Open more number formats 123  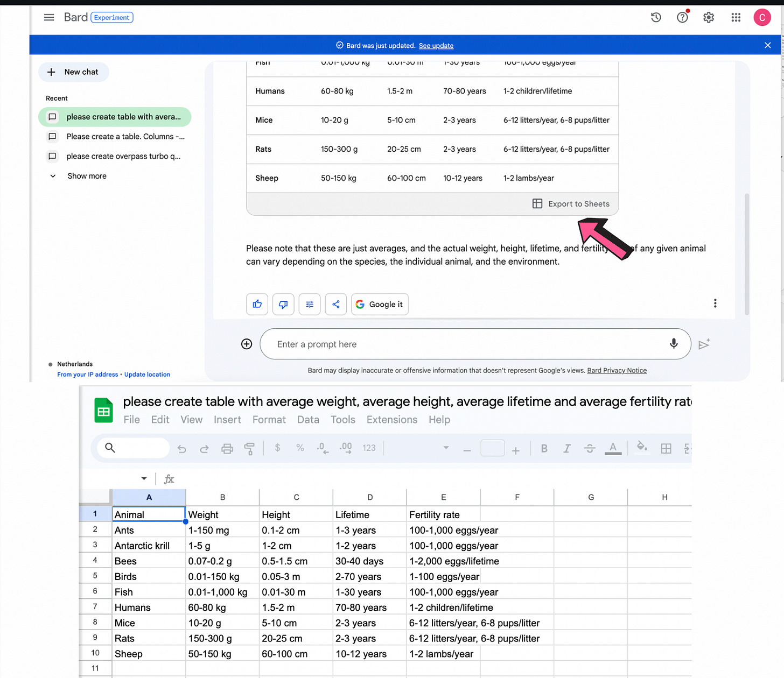pyautogui.click(x=369, y=448)
